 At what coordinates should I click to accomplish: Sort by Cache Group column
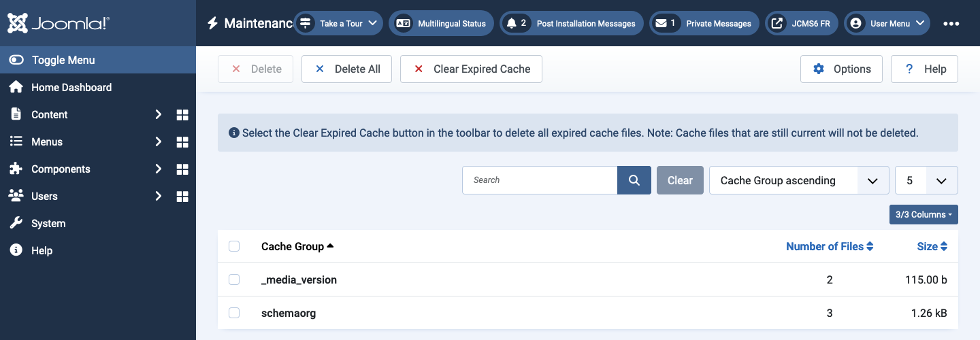[x=297, y=246]
